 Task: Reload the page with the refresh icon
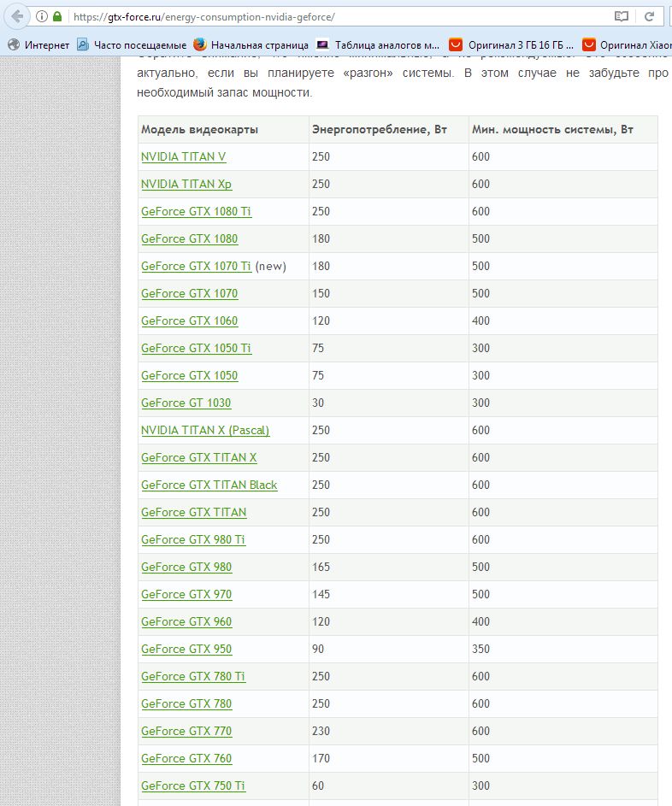pos(650,16)
